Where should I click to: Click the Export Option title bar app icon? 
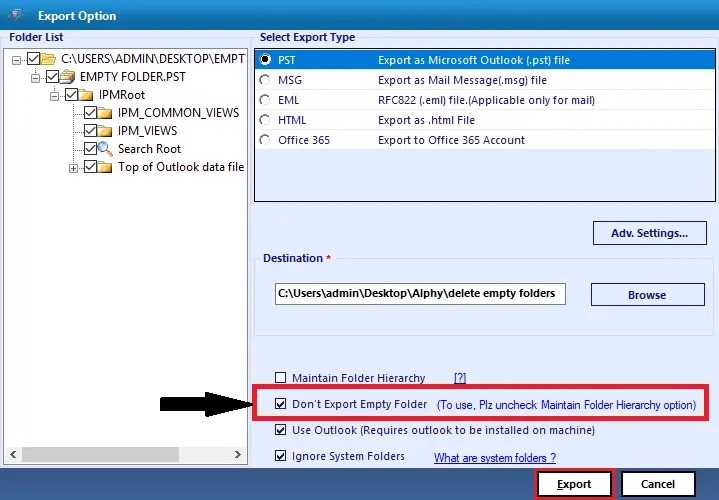pos(16,15)
